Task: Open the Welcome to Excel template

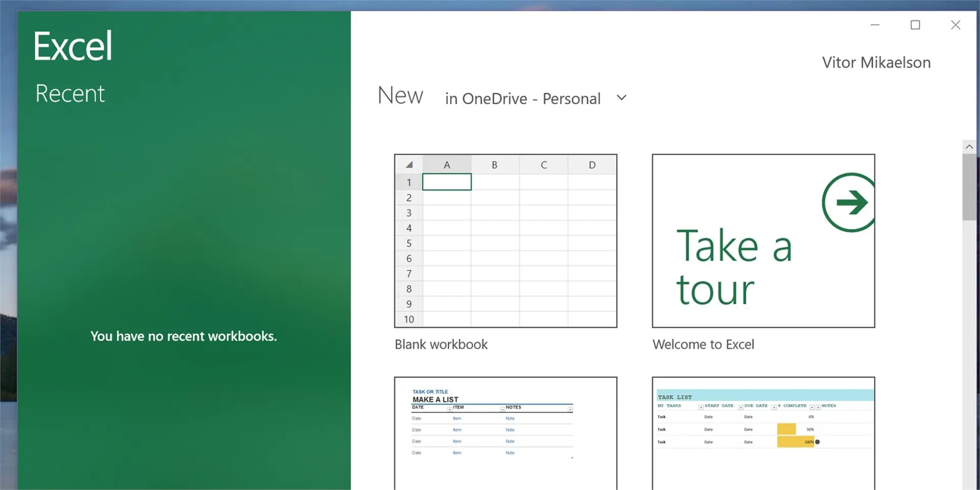Action: [x=763, y=240]
